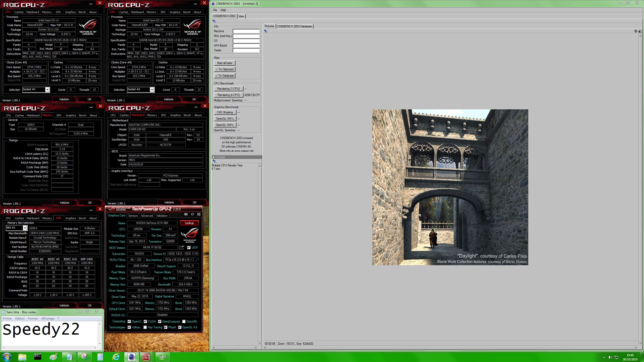The width and height of the screenshot is (644, 362).
Task: Switch to the View tab in CINEBENCH
Action: 241,16
